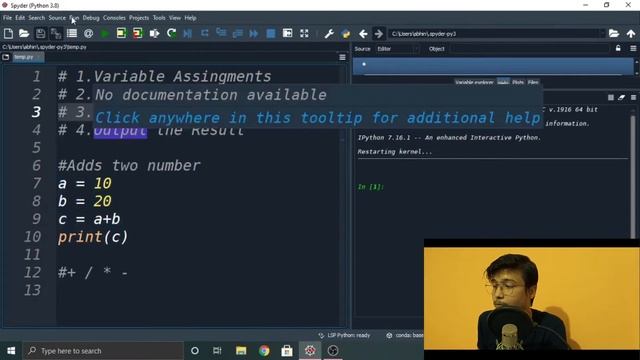Click 'print(c)' on line 10
Screen dimensions: 640x360
pyautogui.click(x=93, y=237)
